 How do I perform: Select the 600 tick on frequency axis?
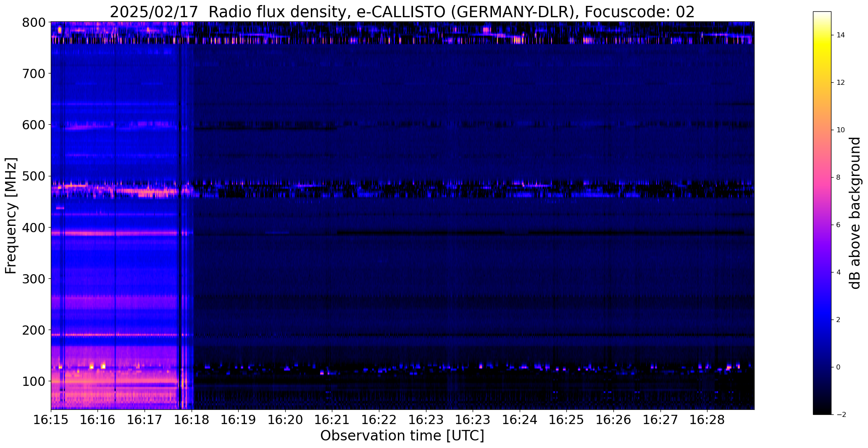33,125
